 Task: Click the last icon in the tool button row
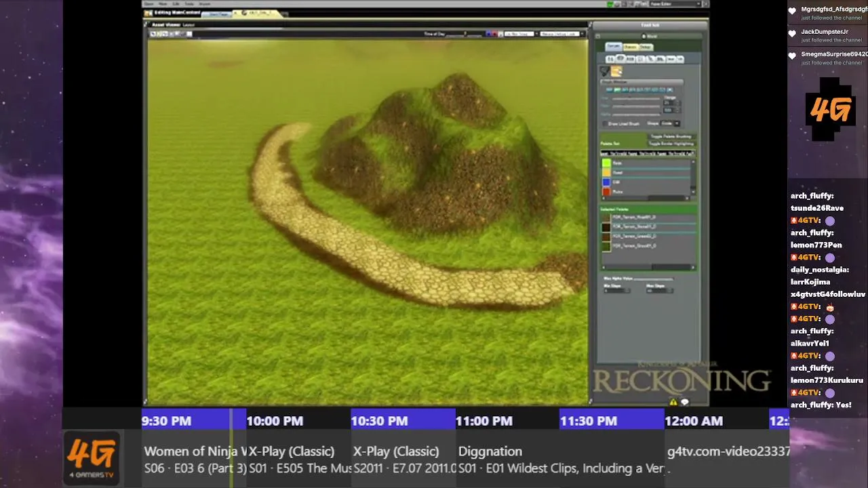[x=679, y=59]
